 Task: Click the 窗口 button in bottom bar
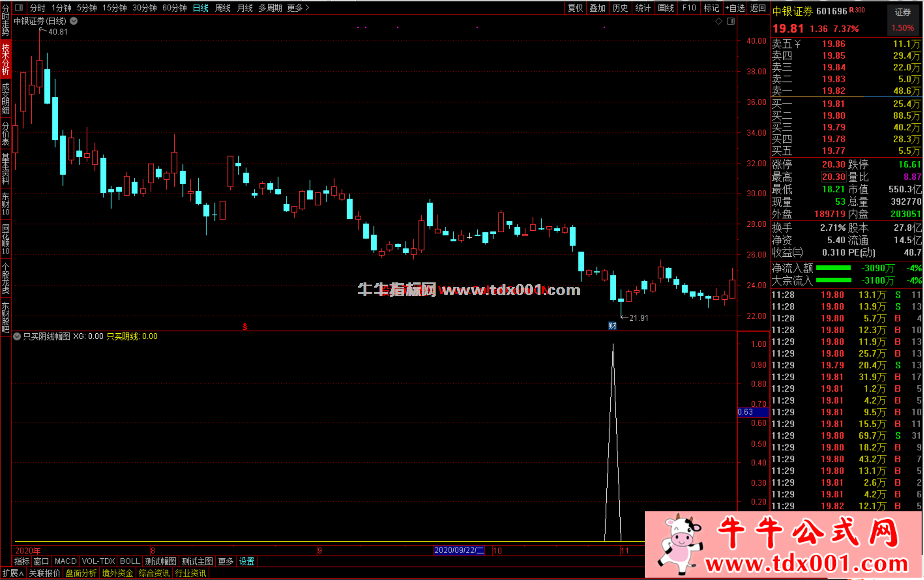tap(41, 561)
